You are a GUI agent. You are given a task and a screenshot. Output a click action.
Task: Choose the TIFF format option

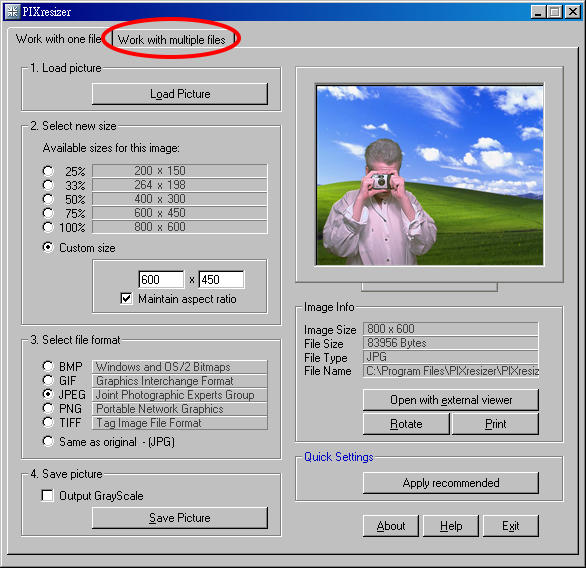point(48,423)
